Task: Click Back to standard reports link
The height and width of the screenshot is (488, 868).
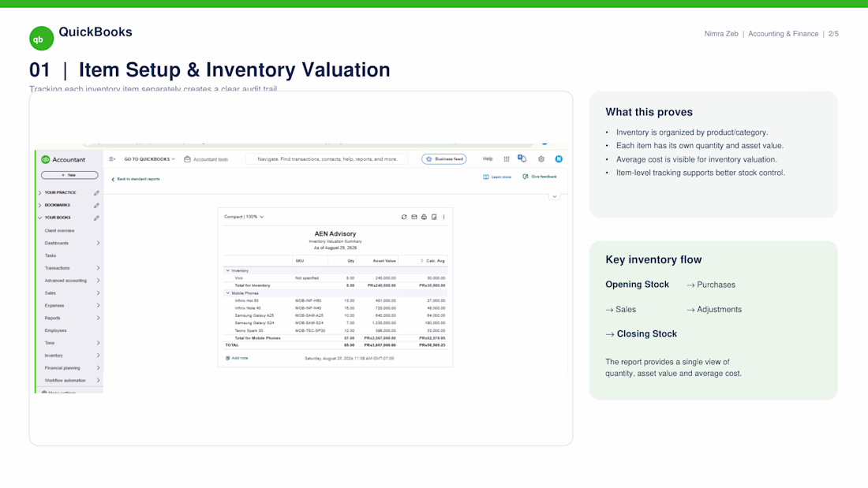Action: 136,179
